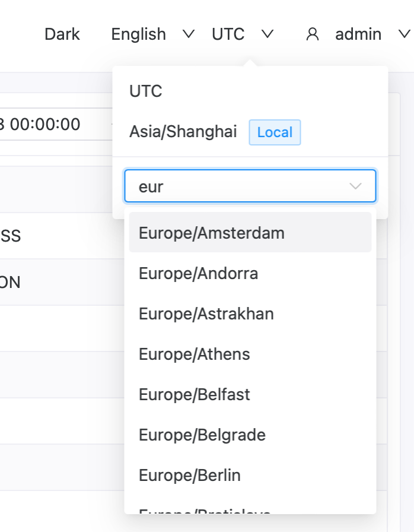Toggle the Dark theme mode
This screenshot has height=532, width=414.
(62, 34)
